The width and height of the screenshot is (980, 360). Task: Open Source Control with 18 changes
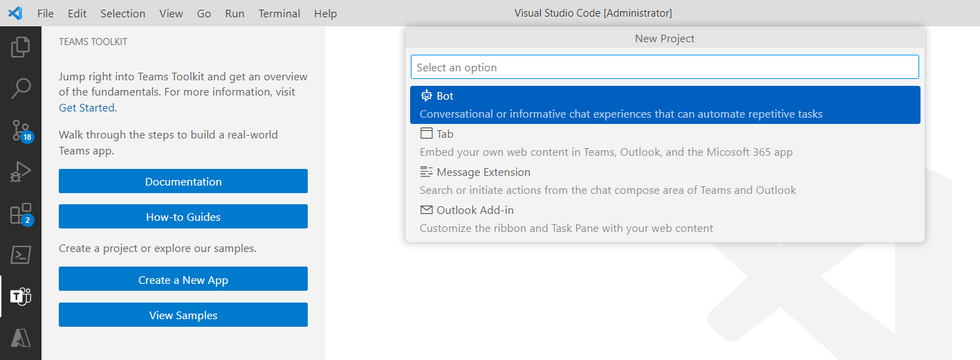tap(21, 130)
